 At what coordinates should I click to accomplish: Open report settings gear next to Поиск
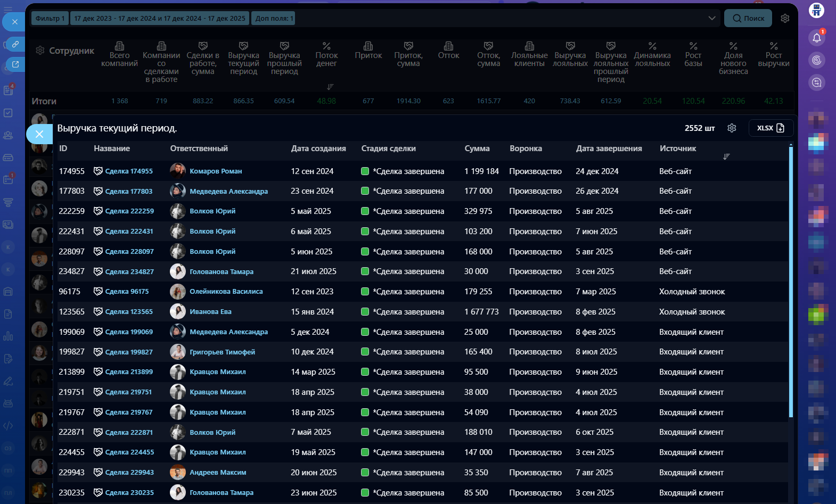point(785,18)
